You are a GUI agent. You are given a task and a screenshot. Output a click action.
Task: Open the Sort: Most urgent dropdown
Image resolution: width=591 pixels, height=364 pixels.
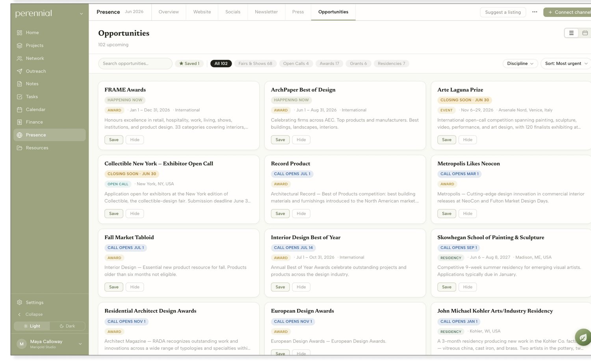click(x=566, y=63)
